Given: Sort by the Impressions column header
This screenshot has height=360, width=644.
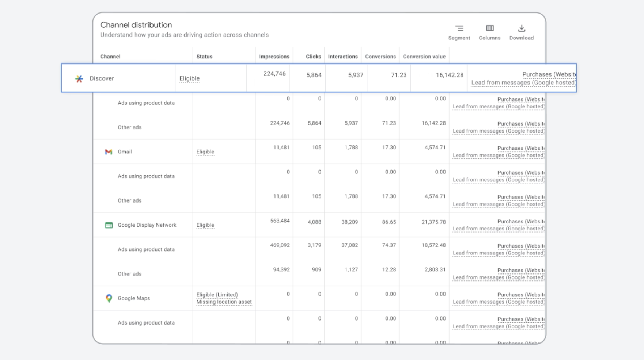Looking at the screenshot, I should click(x=274, y=57).
